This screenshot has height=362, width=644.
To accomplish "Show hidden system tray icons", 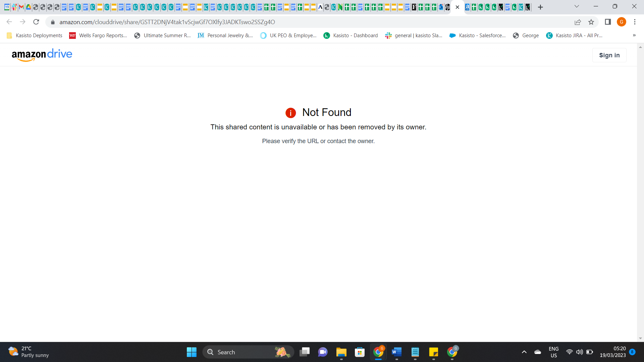I will pos(524,352).
